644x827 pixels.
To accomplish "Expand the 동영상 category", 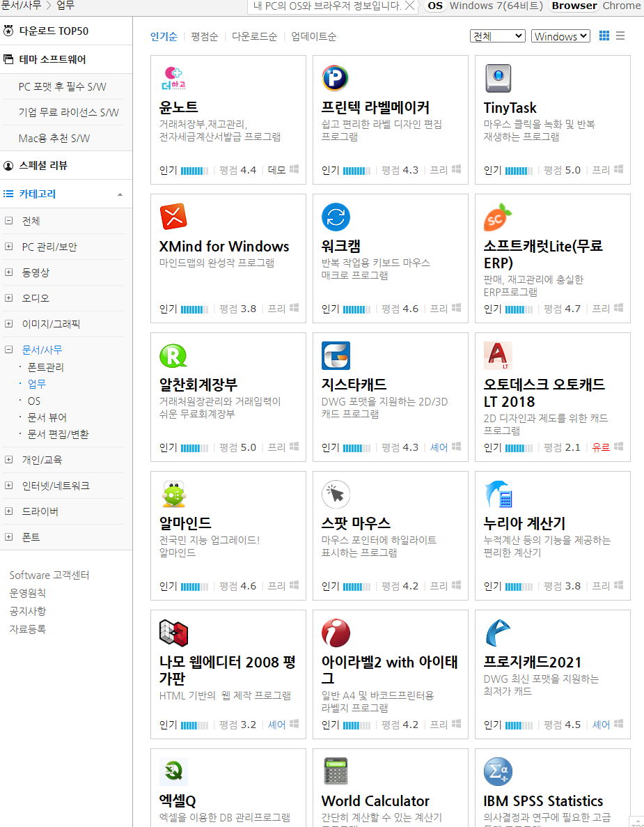I will (x=9, y=272).
